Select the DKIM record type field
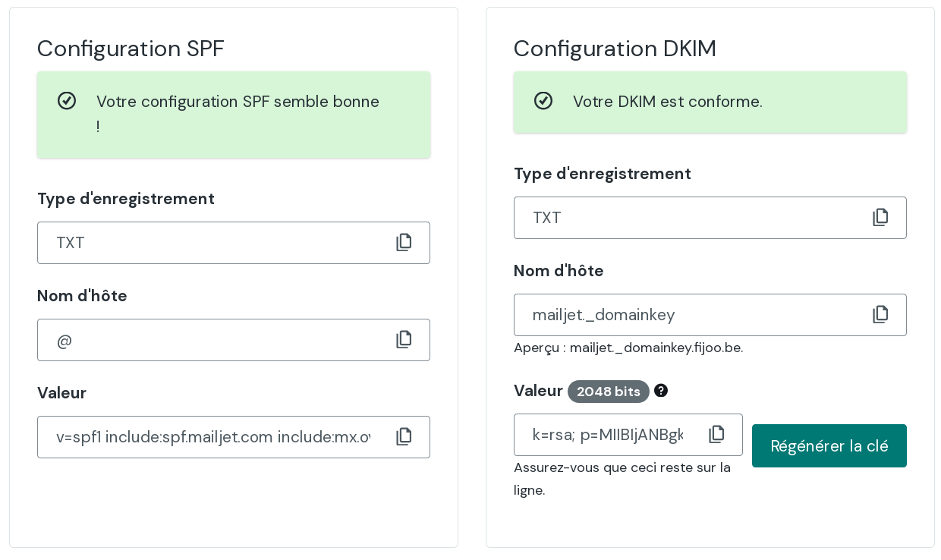Viewport: 941px width, 560px height. point(683,218)
